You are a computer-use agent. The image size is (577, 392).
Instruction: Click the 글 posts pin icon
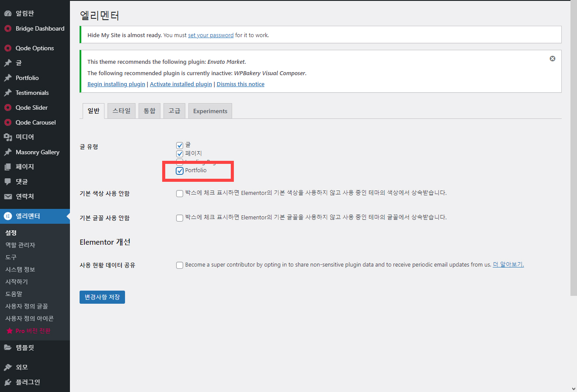click(x=8, y=63)
